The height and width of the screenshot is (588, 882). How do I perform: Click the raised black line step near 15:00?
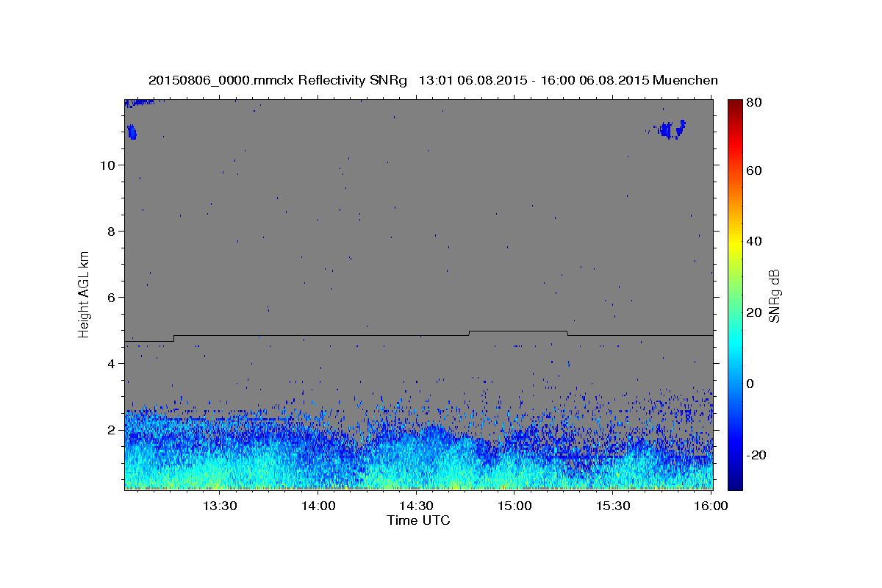518,331
